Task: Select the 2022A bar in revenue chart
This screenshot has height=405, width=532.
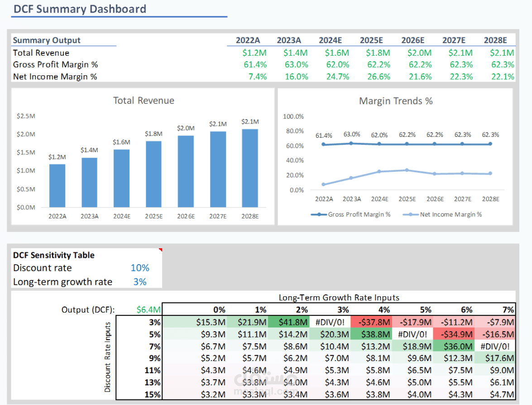Action: coord(58,186)
